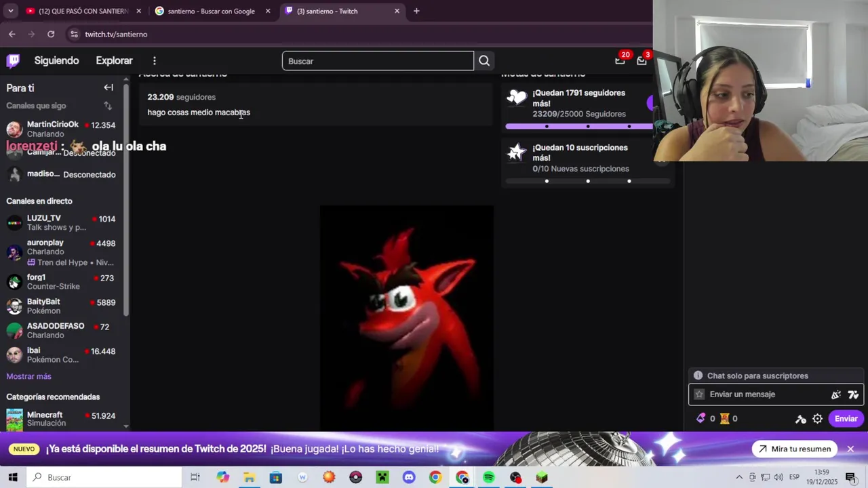Open Copilot from the taskbar
Viewport: 868px width, 488px height.
pos(223,477)
